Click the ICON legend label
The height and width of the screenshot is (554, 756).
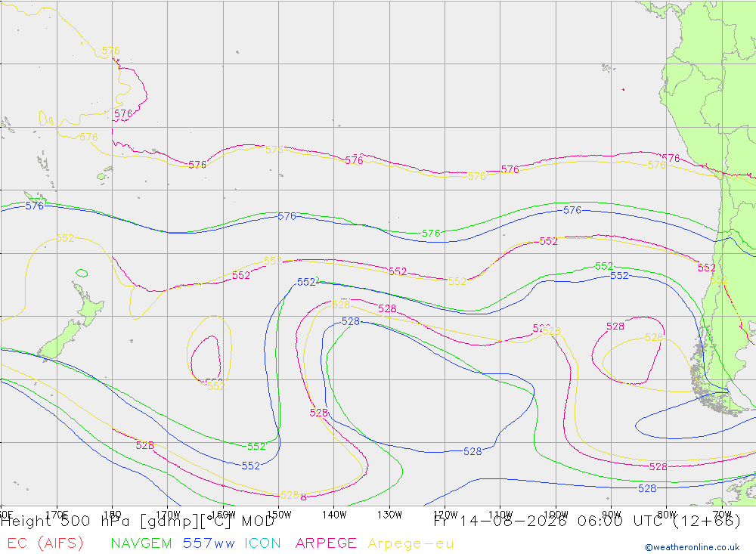click(x=263, y=543)
